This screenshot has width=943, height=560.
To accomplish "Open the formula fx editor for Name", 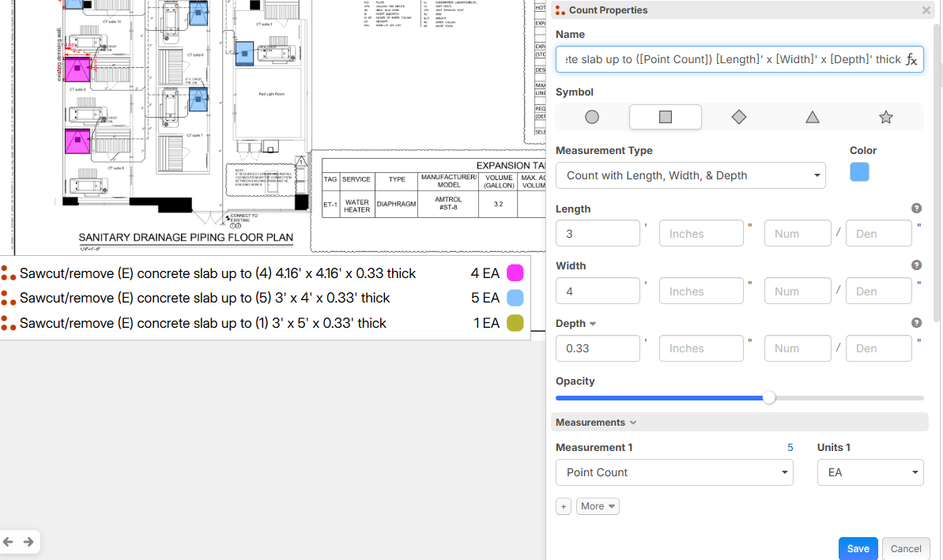I will [911, 59].
